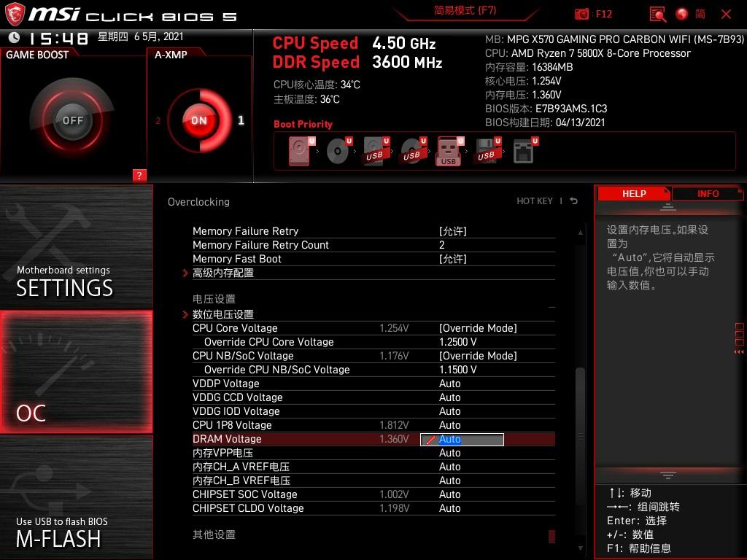Select the 内存CH_B VREF电压 row

point(373,481)
